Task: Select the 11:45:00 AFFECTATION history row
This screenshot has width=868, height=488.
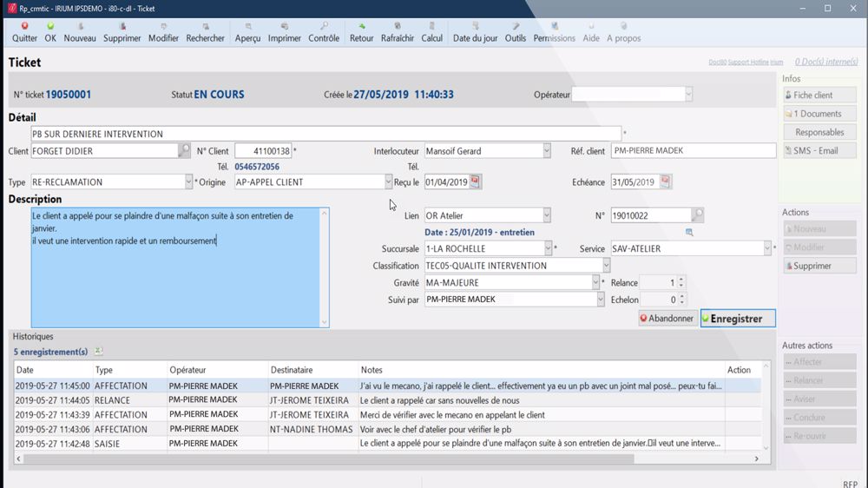Action: [387, 386]
